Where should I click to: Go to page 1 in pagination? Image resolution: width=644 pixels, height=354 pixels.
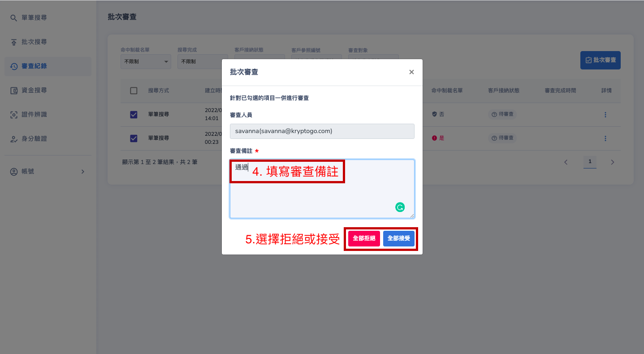coord(590,162)
